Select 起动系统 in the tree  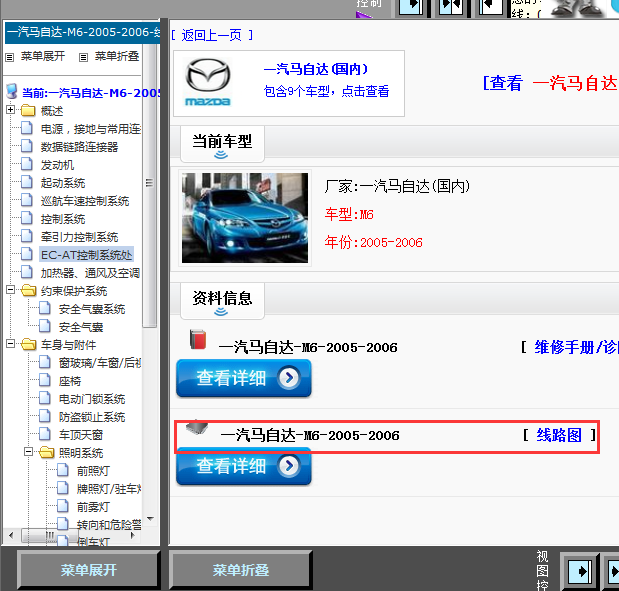(63, 183)
